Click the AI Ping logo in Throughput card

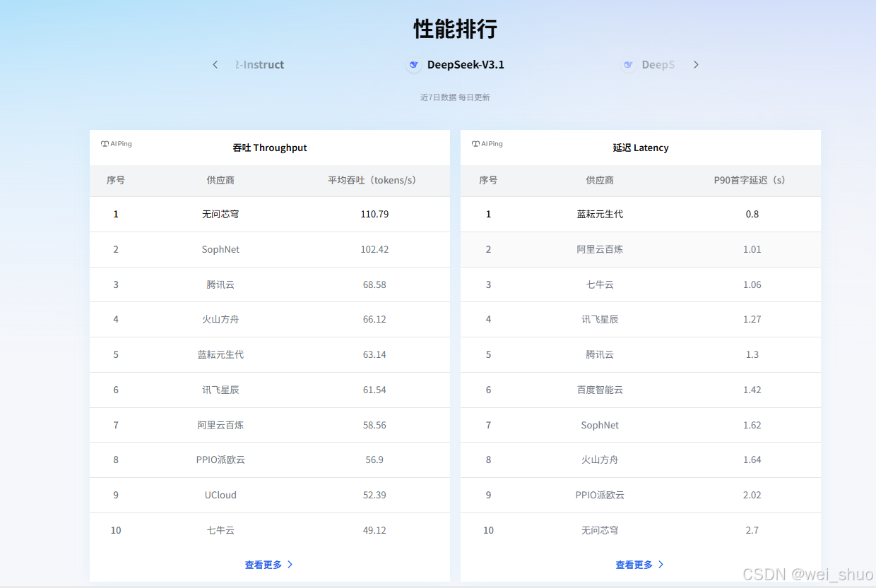click(x=117, y=144)
